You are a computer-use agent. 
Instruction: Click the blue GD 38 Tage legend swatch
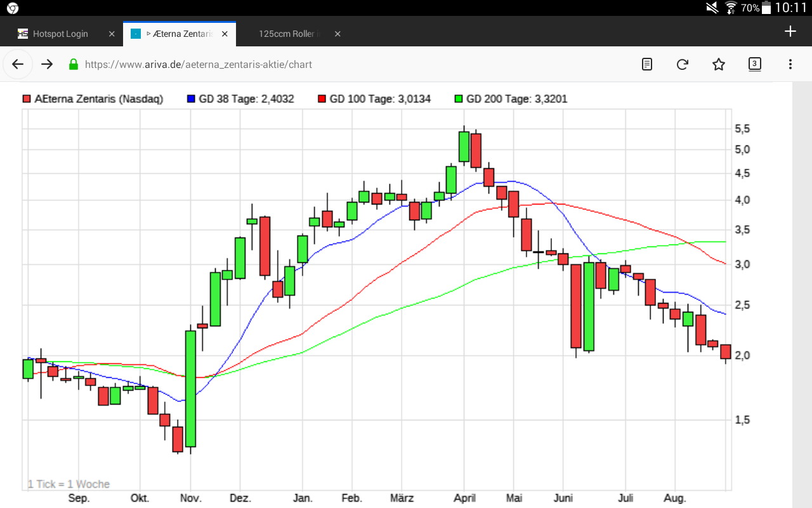(191, 99)
